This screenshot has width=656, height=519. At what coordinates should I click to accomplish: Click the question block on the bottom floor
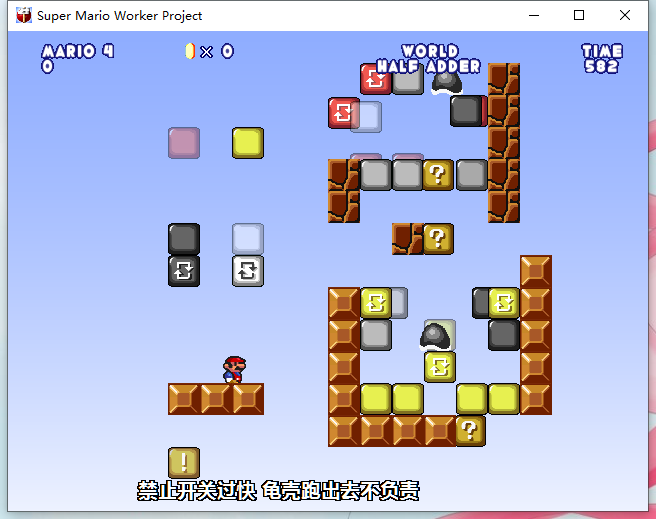(x=470, y=431)
